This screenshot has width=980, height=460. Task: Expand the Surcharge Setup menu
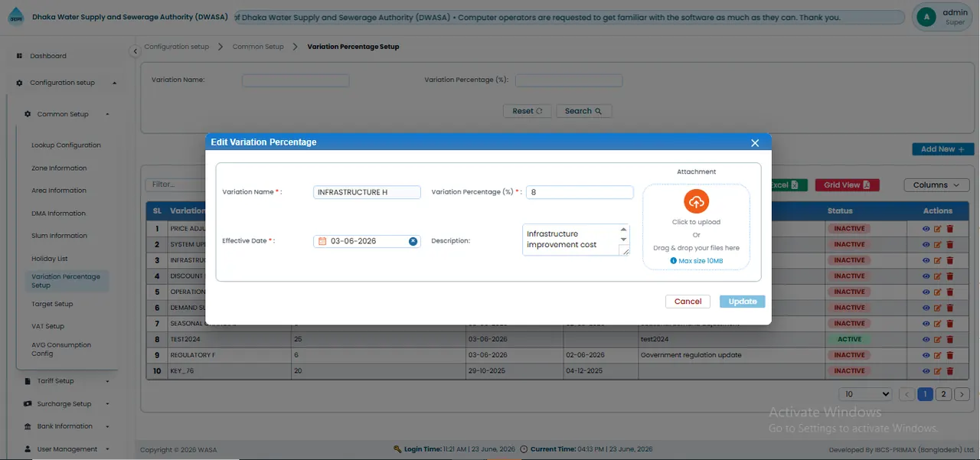point(67,404)
